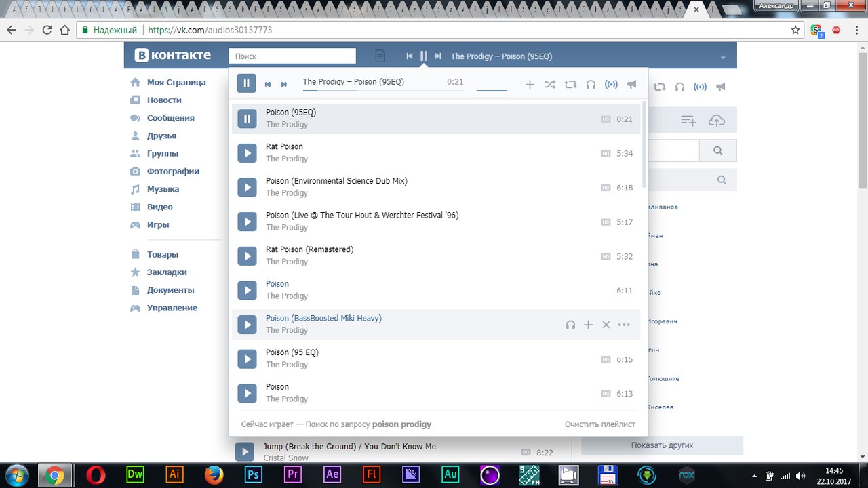Add current track using popup plus icon
Viewport: 868px width, 488px height.
530,84
